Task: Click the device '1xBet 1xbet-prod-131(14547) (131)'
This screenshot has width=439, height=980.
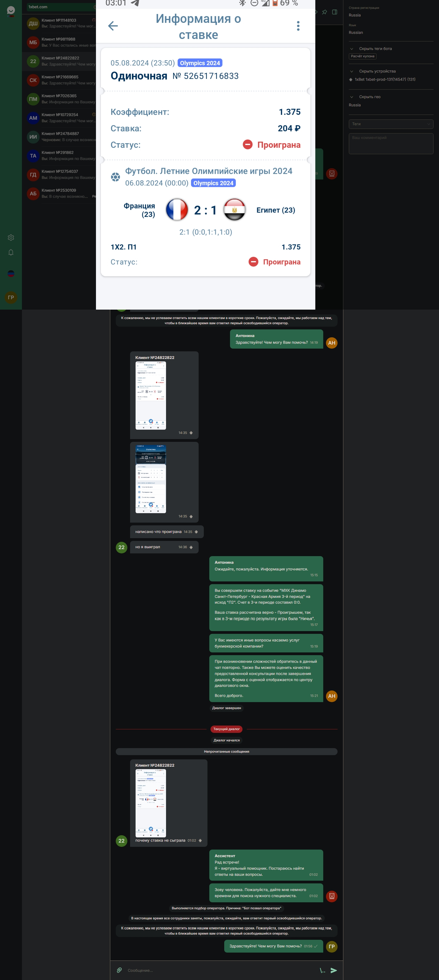Action: point(385,80)
